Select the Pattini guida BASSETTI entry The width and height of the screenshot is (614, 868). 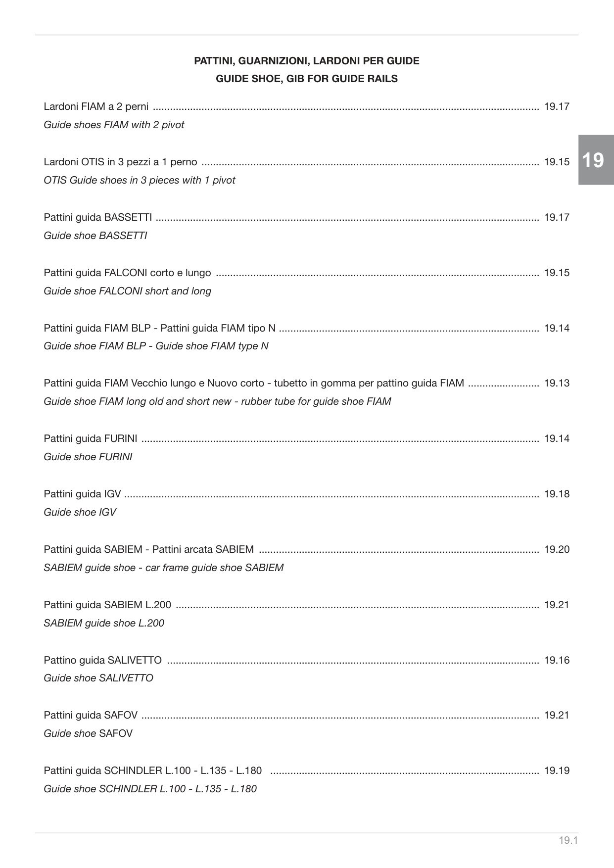click(306, 217)
